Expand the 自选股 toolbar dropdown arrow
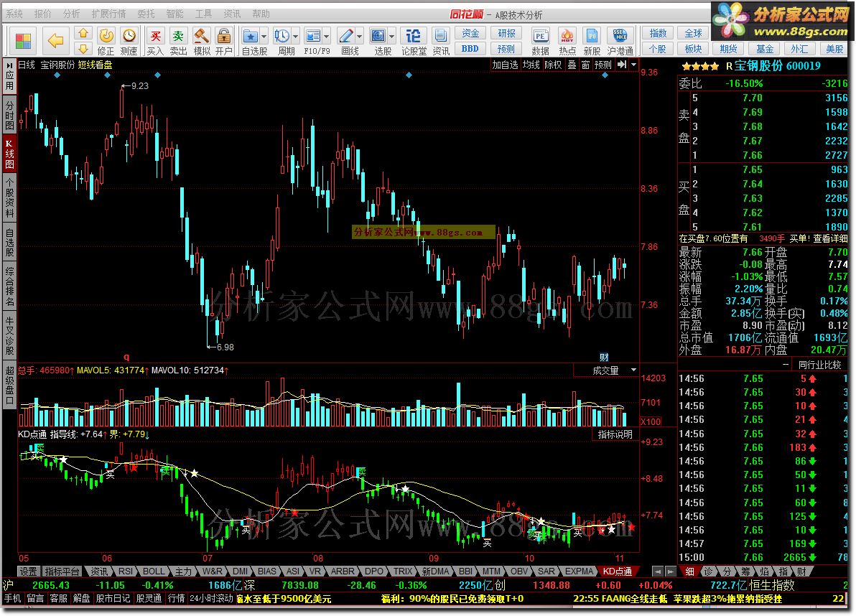Screen dimensions: 856x616 [264, 37]
